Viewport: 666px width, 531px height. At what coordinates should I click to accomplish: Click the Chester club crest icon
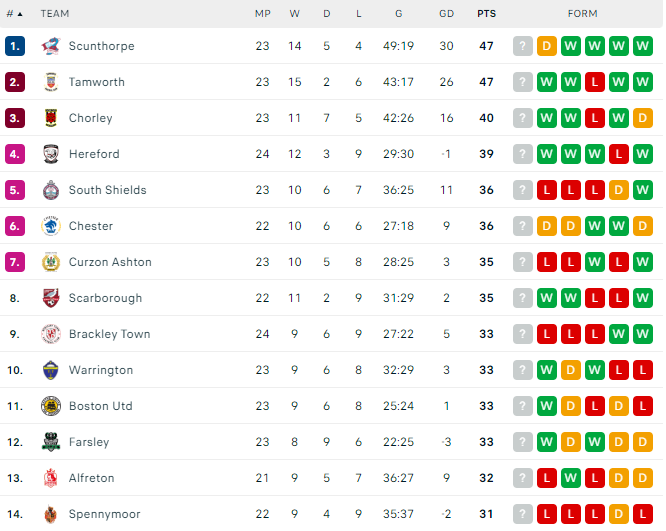tap(51, 226)
